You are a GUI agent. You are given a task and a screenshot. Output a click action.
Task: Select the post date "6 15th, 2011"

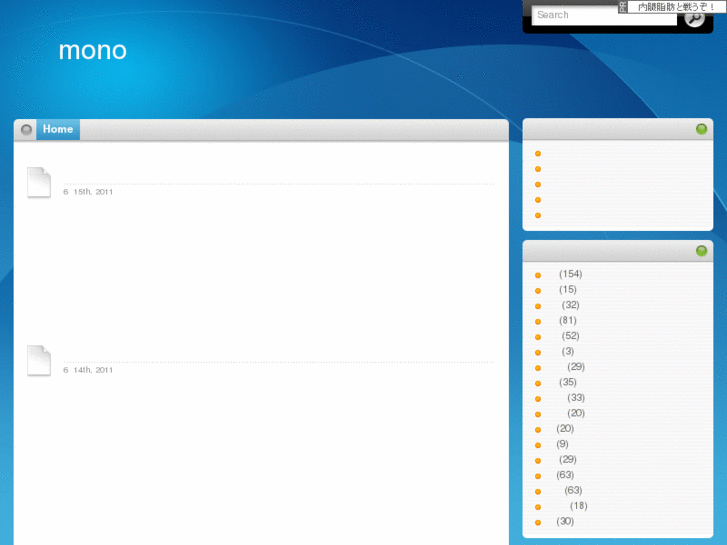coord(88,192)
